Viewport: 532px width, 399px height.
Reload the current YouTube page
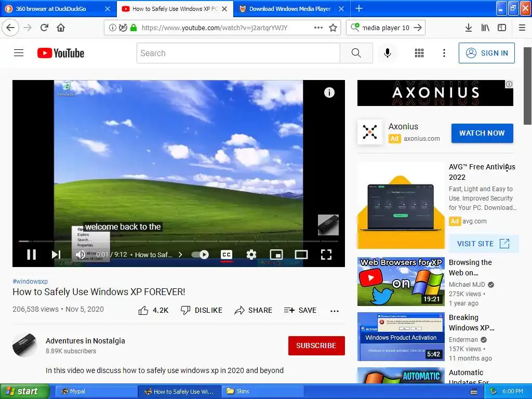point(45,28)
